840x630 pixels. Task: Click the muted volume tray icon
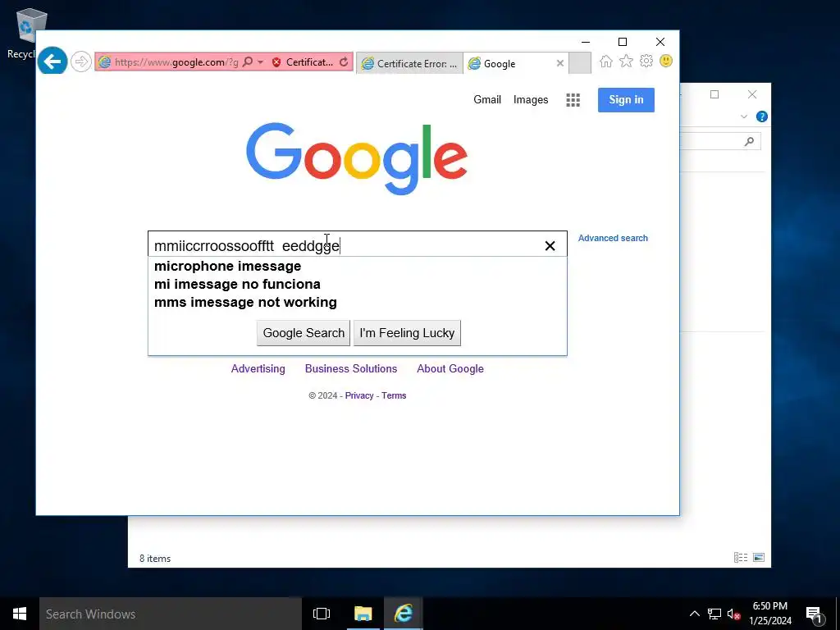[x=733, y=614]
